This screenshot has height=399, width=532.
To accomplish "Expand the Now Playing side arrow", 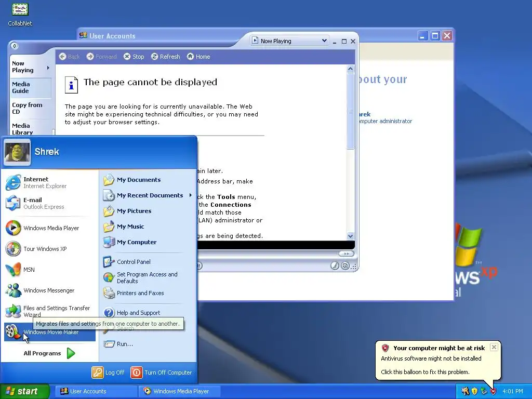I will click(x=48, y=68).
